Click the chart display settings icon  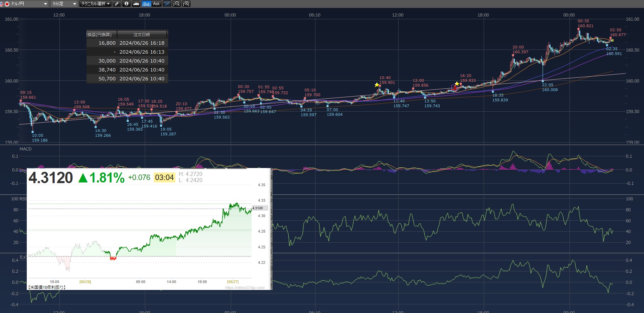pyautogui.click(x=167, y=4)
